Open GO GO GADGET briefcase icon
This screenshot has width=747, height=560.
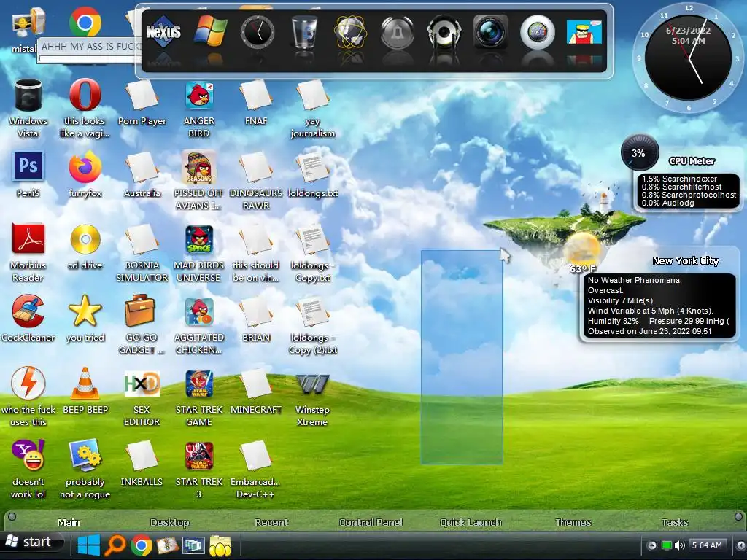(140, 311)
